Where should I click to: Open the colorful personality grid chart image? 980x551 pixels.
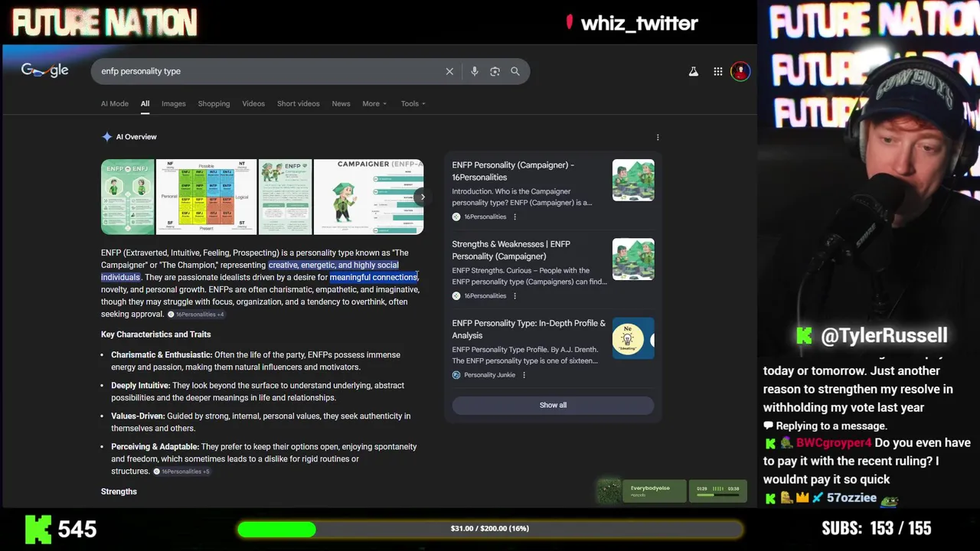pos(207,197)
